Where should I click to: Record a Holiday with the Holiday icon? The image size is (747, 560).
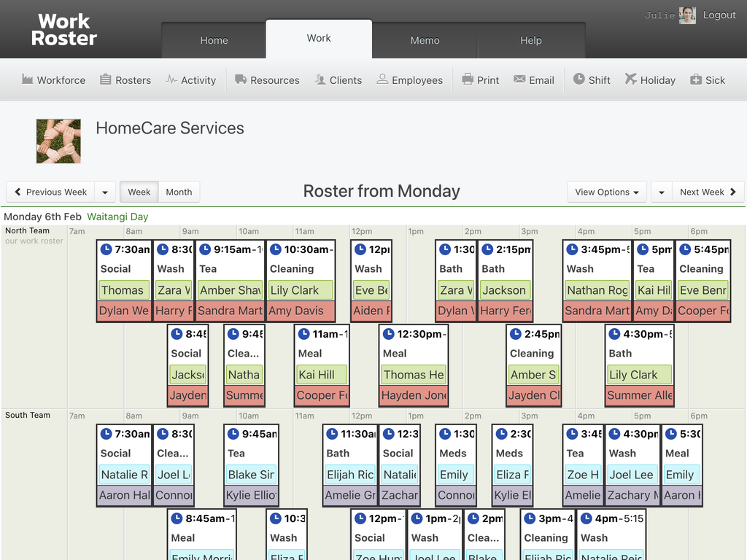coord(650,80)
